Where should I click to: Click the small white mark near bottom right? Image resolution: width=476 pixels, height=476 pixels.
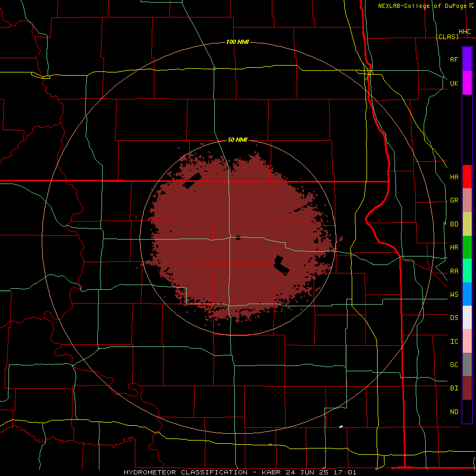coord(341,426)
